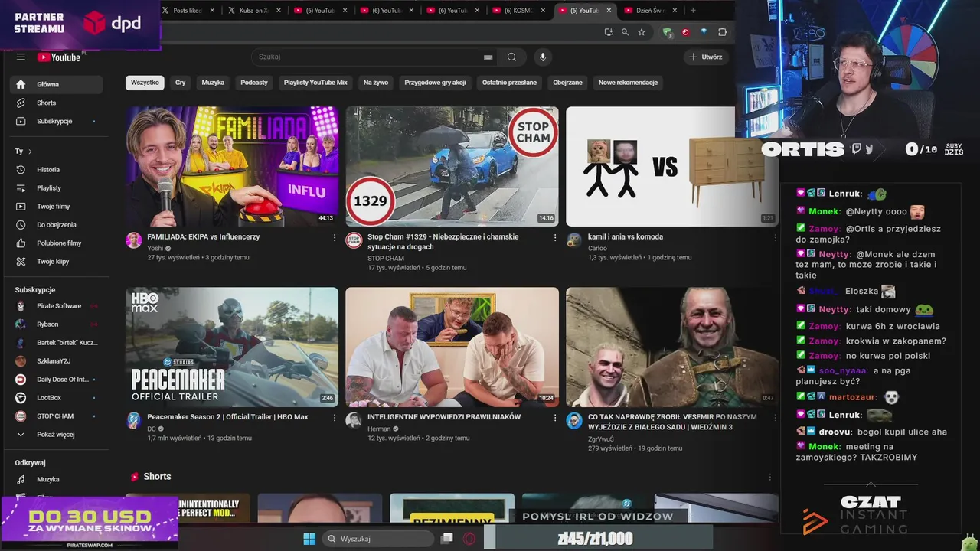Click the Utwórz create button

pyautogui.click(x=706, y=57)
